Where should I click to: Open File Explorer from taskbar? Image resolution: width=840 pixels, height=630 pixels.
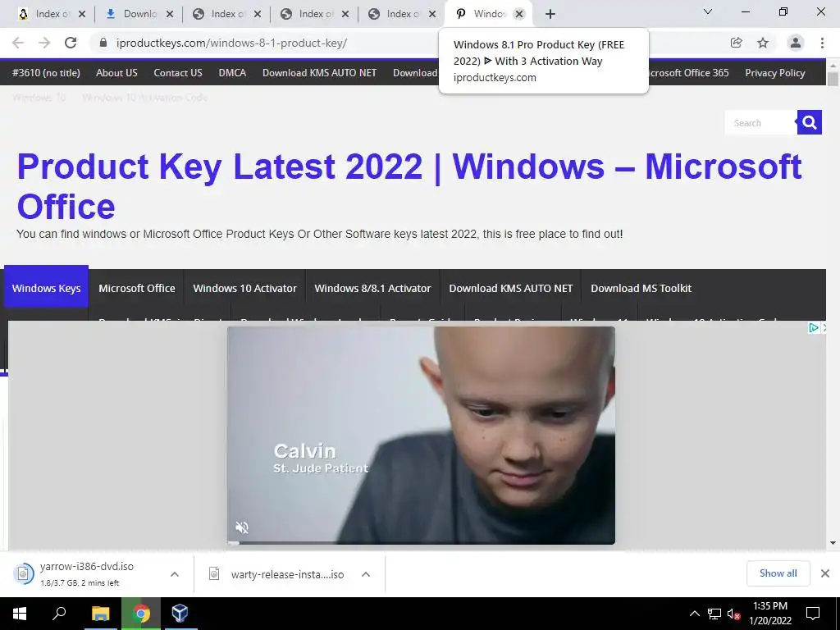pos(100,614)
